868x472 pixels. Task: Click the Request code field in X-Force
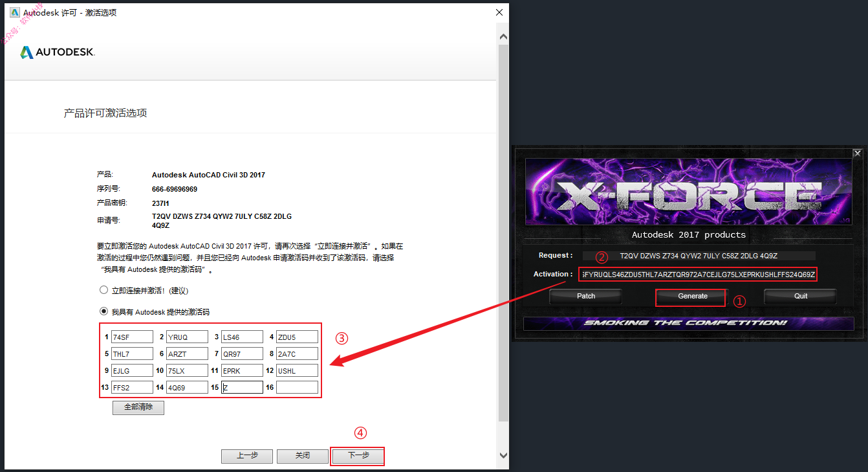click(x=699, y=256)
